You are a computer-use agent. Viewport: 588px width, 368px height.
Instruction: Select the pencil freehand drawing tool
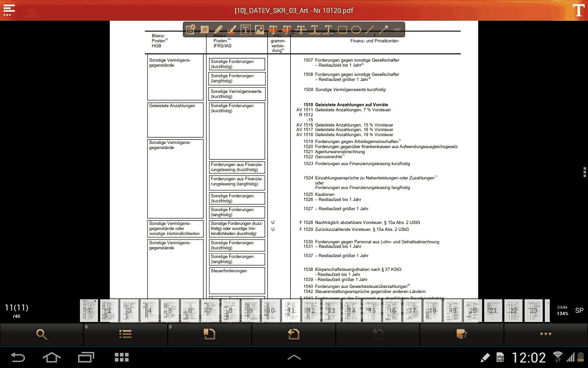[218, 30]
